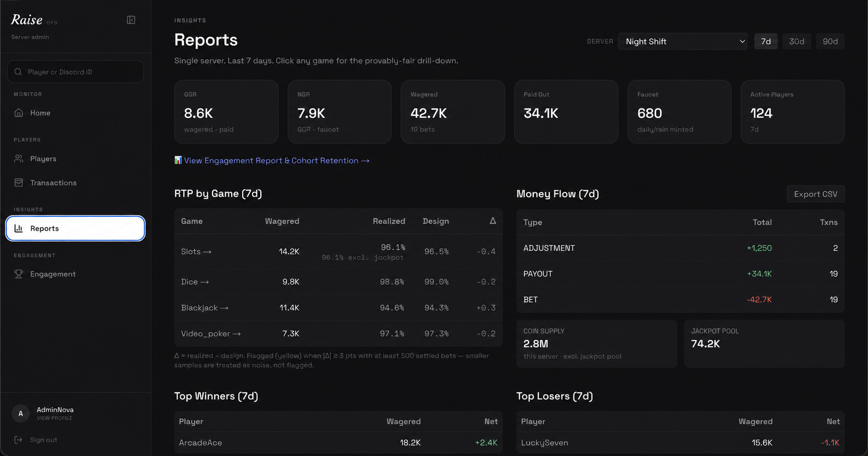This screenshot has width=868, height=456.
Task: Click the Reports bar chart icon
Action: click(19, 228)
